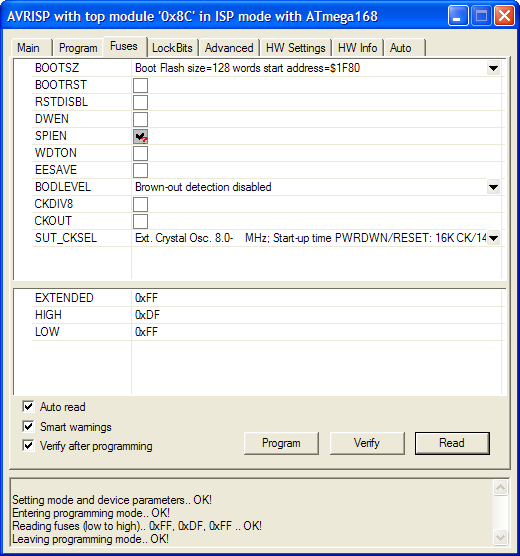Select the BODLEVEL fuse label
The image size is (520, 556).
(x=63, y=187)
